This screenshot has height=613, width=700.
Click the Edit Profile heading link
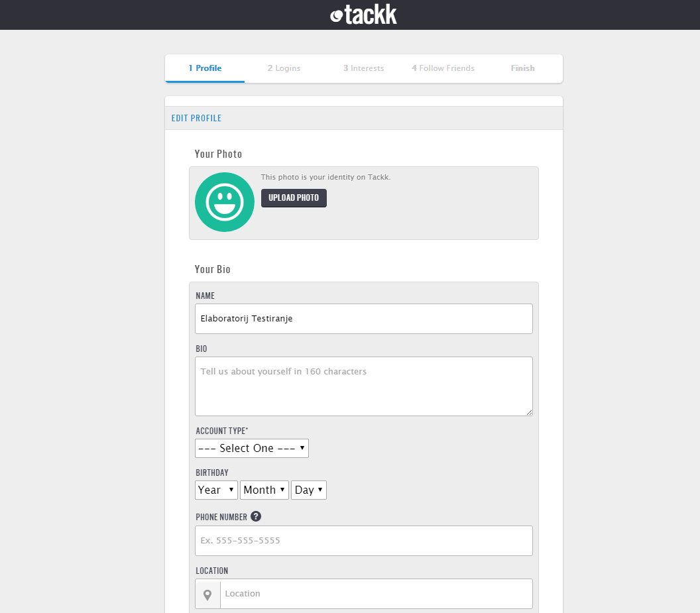tap(197, 119)
